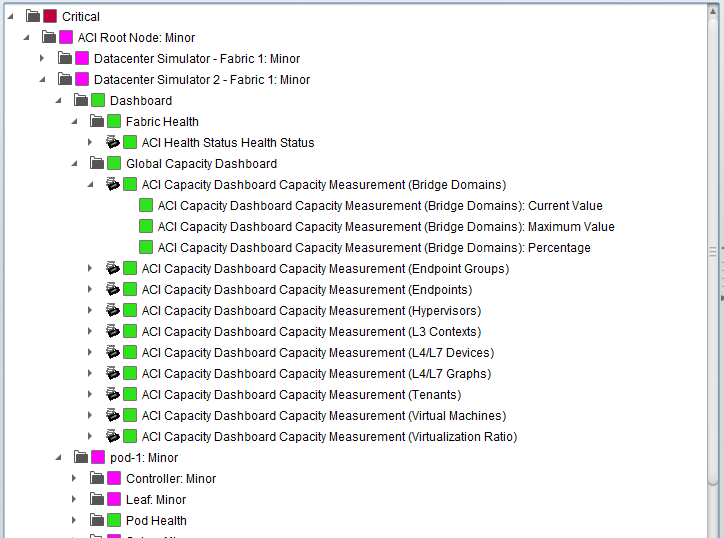Screen dimensions: 724x538
Task: Expand the Virtualization Ratio measurement node
Action: (x=90, y=436)
